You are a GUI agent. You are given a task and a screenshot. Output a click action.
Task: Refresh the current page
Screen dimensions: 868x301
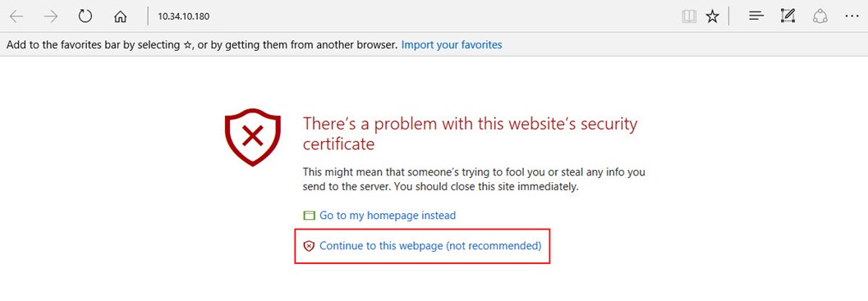pyautogui.click(x=85, y=16)
